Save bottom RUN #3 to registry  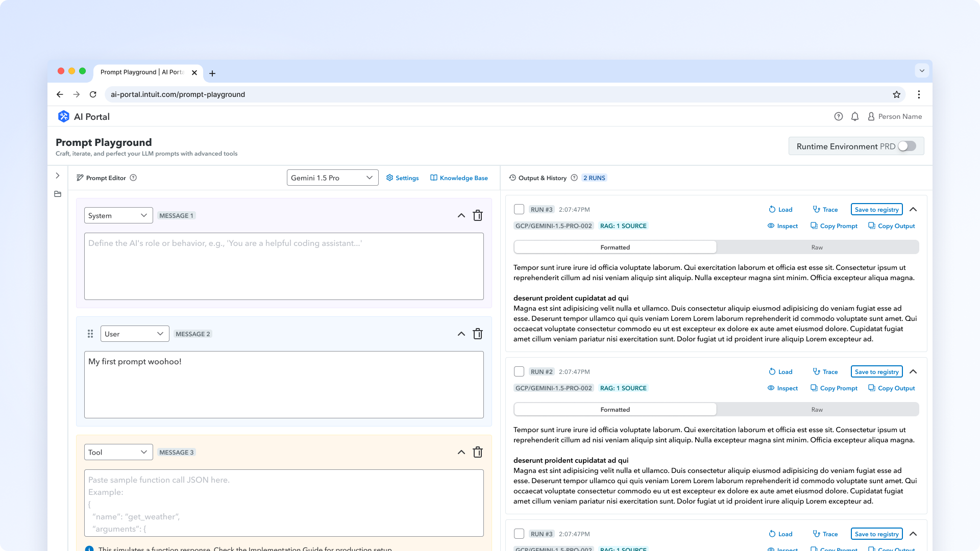tap(876, 534)
